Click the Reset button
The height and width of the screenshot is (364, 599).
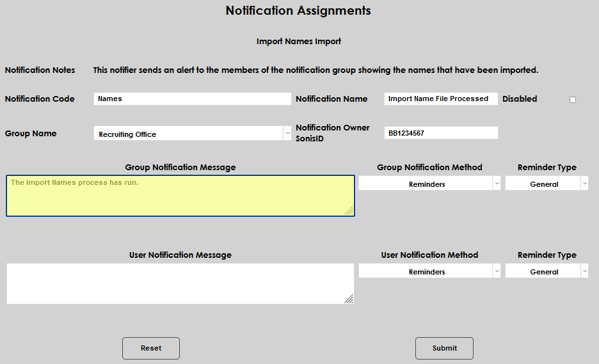(151, 348)
